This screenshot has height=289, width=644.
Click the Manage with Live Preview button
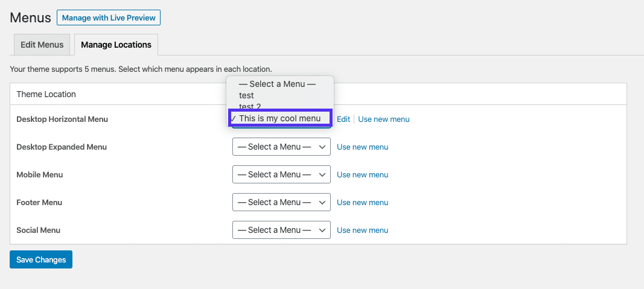point(109,17)
